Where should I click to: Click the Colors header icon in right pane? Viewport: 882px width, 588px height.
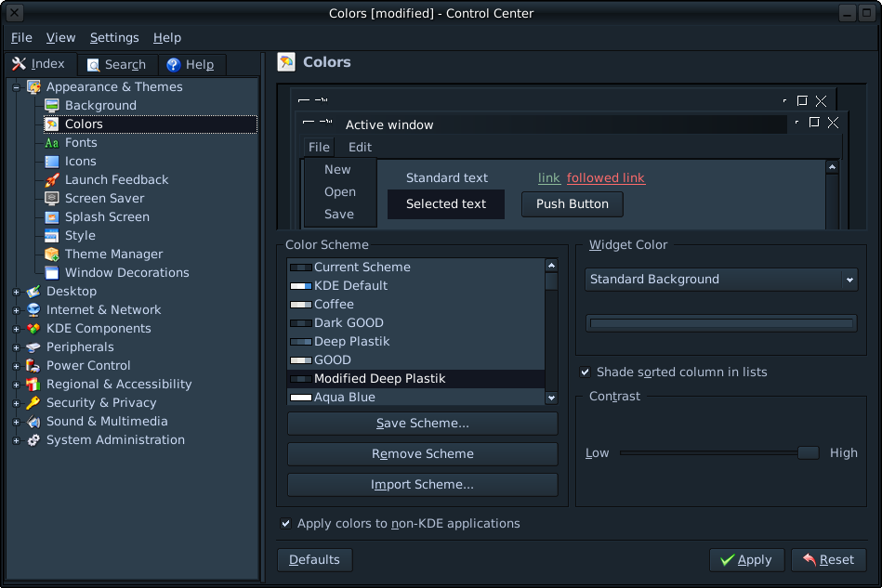[x=286, y=62]
